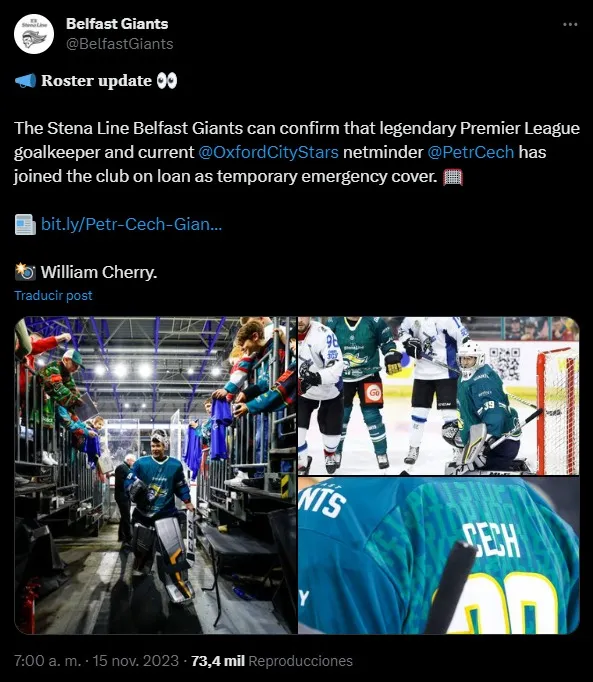593x682 pixels.
Task: Click the post timestamp 7:00 a. m.
Action: (48, 661)
